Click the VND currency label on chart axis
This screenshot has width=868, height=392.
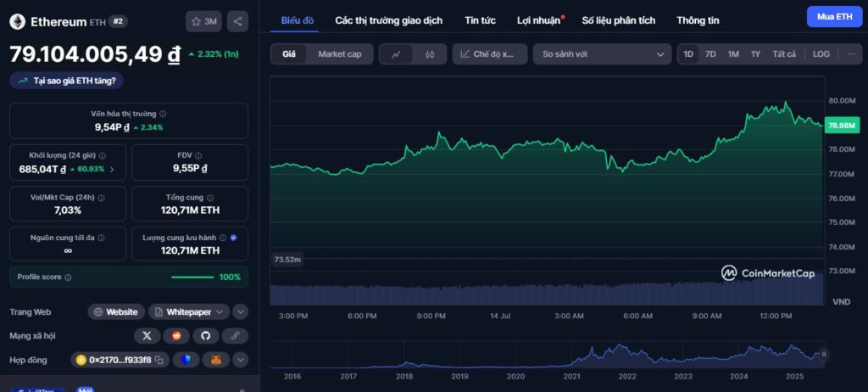tap(842, 301)
